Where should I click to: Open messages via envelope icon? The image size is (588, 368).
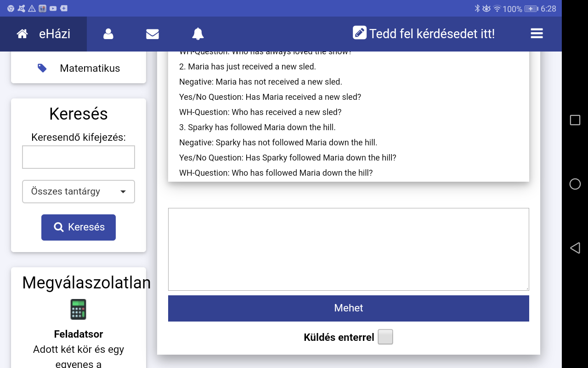[x=153, y=34]
